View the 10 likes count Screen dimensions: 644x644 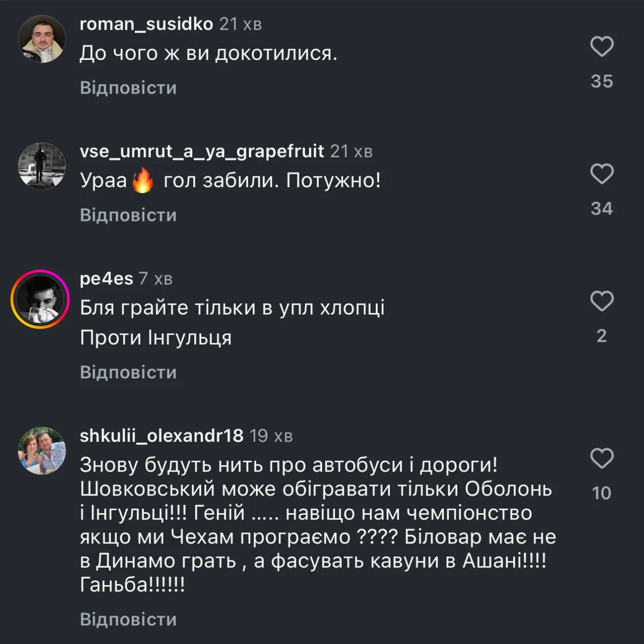pos(602,493)
